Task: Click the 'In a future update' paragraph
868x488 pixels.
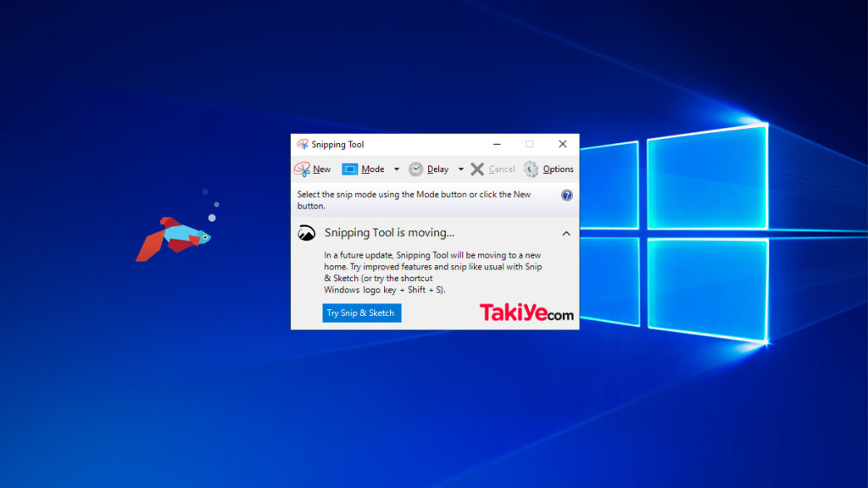Action: 433,272
